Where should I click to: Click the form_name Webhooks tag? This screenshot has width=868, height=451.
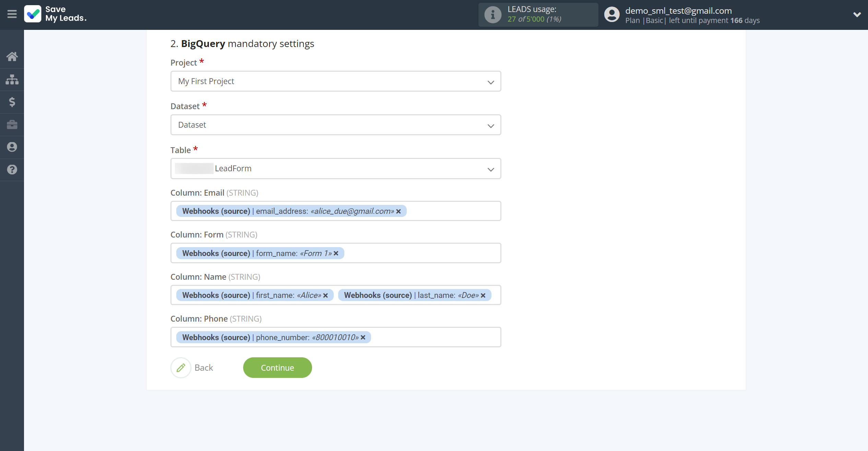260,253
